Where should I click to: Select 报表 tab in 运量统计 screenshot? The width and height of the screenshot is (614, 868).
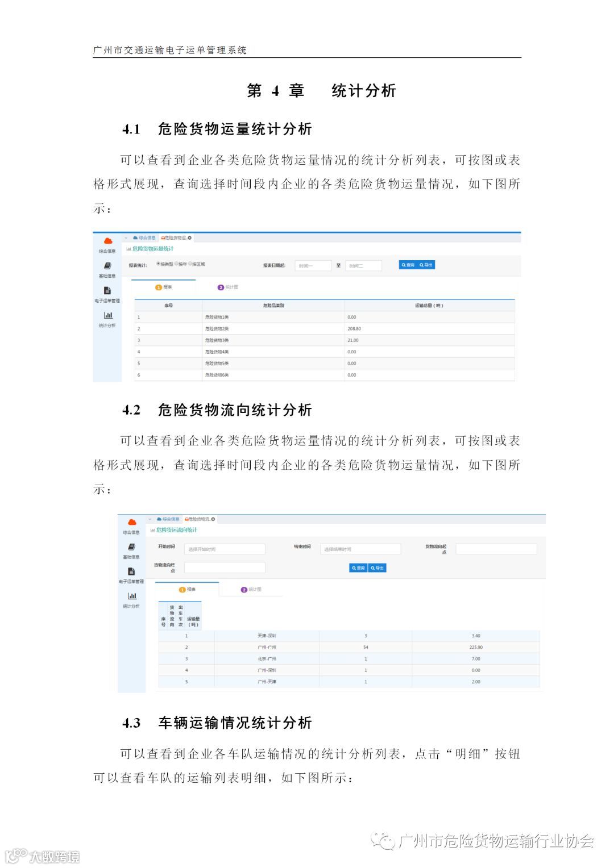164,287
